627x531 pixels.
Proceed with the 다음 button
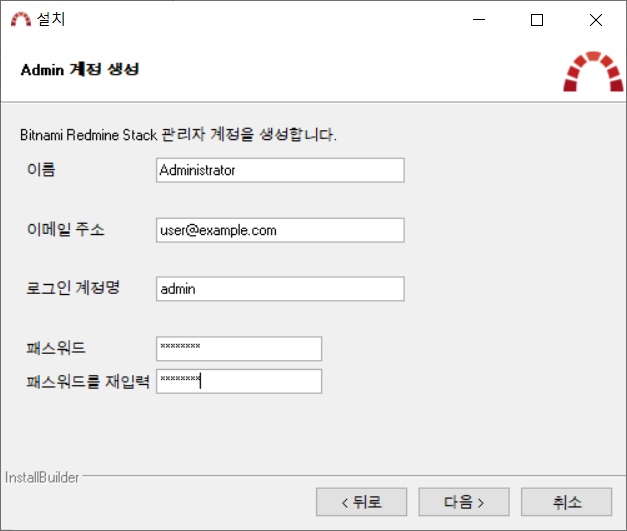point(464,502)
